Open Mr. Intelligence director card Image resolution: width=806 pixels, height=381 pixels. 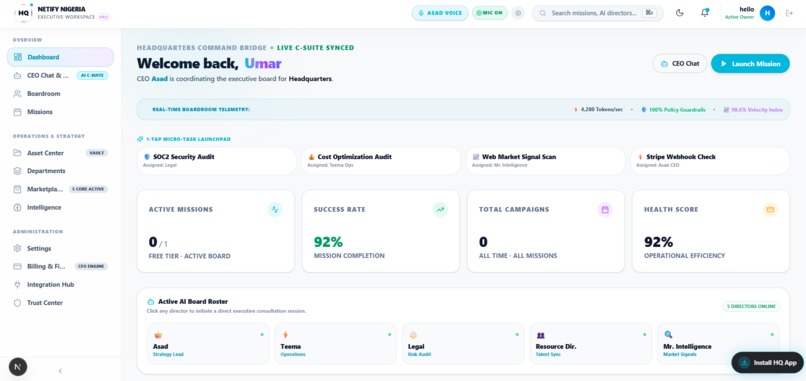click(718, 343)
